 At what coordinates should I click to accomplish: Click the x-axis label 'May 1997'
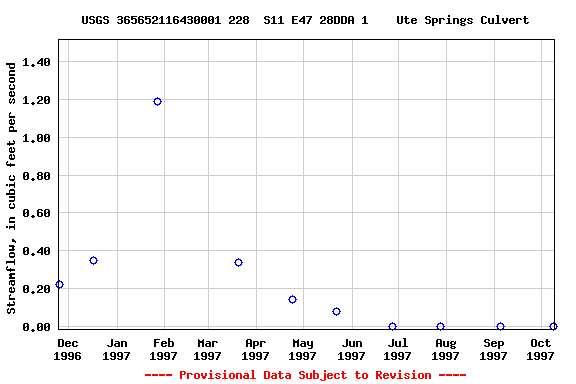[x=303, y=349]
